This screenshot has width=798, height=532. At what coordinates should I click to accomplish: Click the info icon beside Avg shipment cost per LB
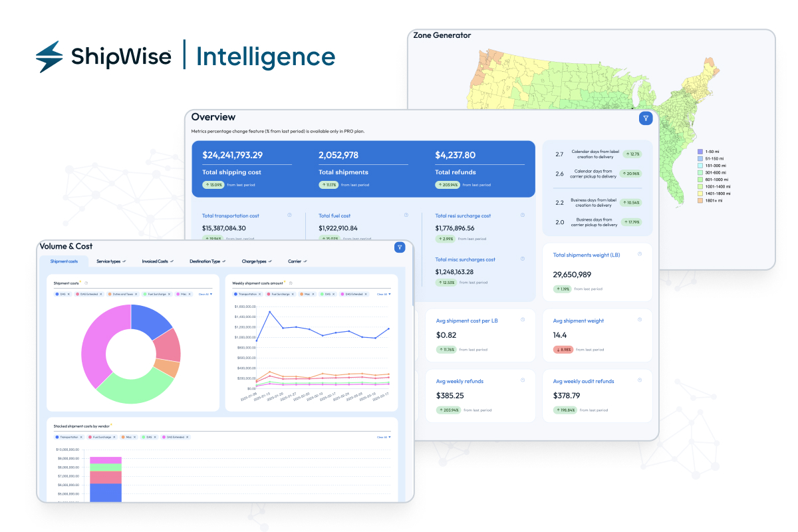point(523,320)
